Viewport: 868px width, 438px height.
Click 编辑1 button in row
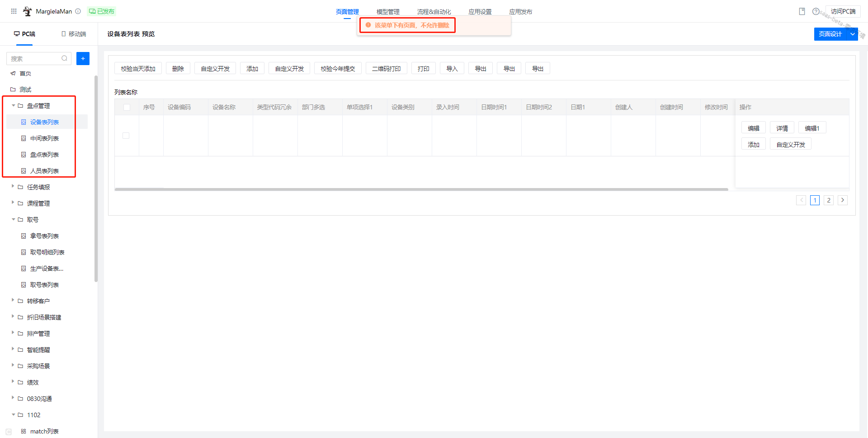coord(812,128)
